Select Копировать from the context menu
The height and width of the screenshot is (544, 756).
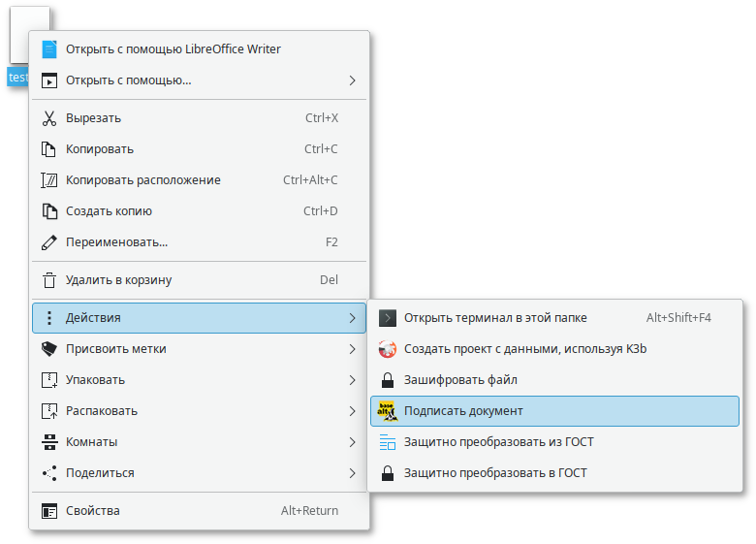[199, 149]
